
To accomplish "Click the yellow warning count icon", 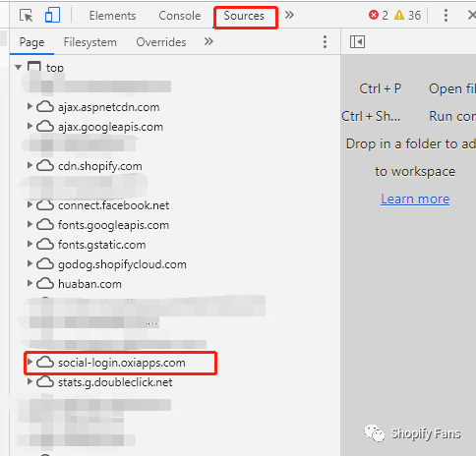I will point(399,15).
